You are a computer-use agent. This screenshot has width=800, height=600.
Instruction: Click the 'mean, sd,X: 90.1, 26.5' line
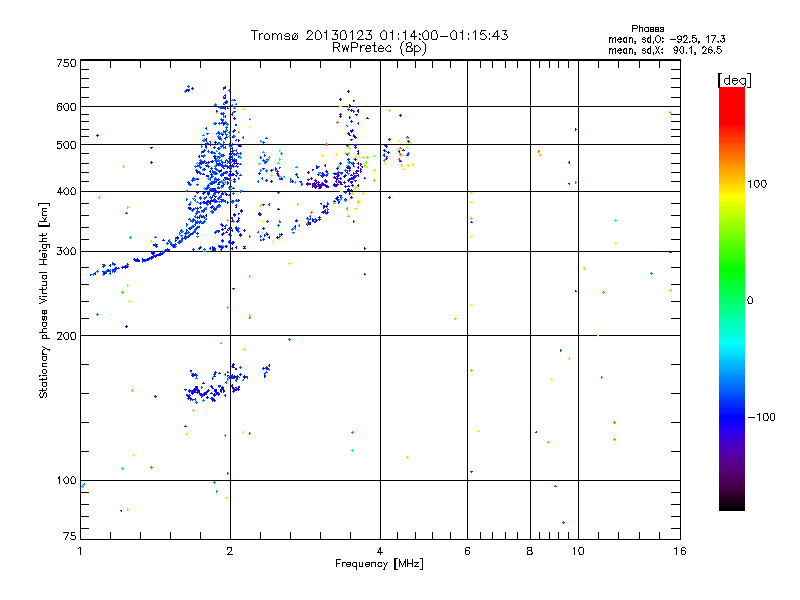coord(665,50)
